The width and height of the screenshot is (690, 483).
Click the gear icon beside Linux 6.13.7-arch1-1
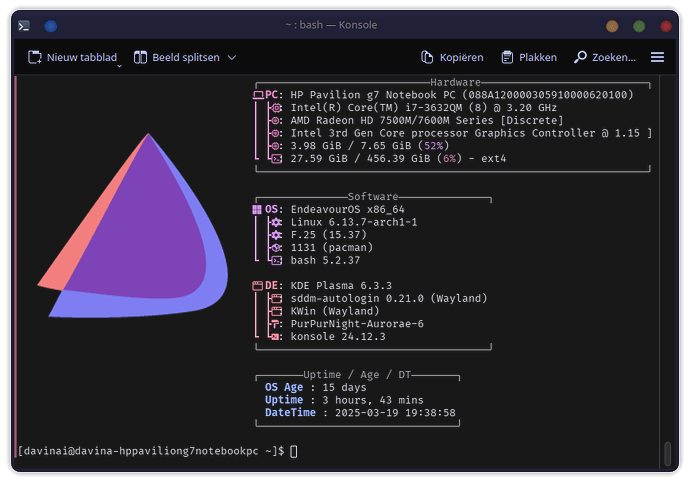(x=276, y=222)
